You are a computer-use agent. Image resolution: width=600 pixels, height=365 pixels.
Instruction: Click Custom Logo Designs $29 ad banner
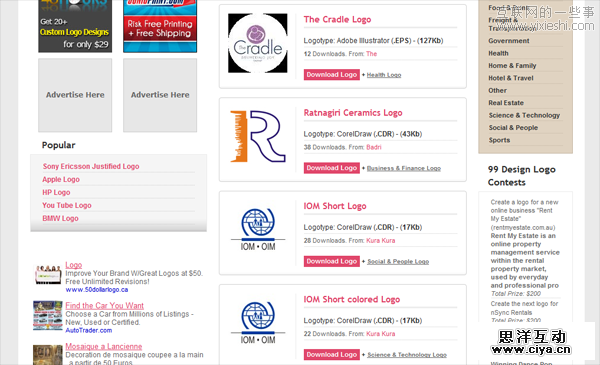click(75, 26)
